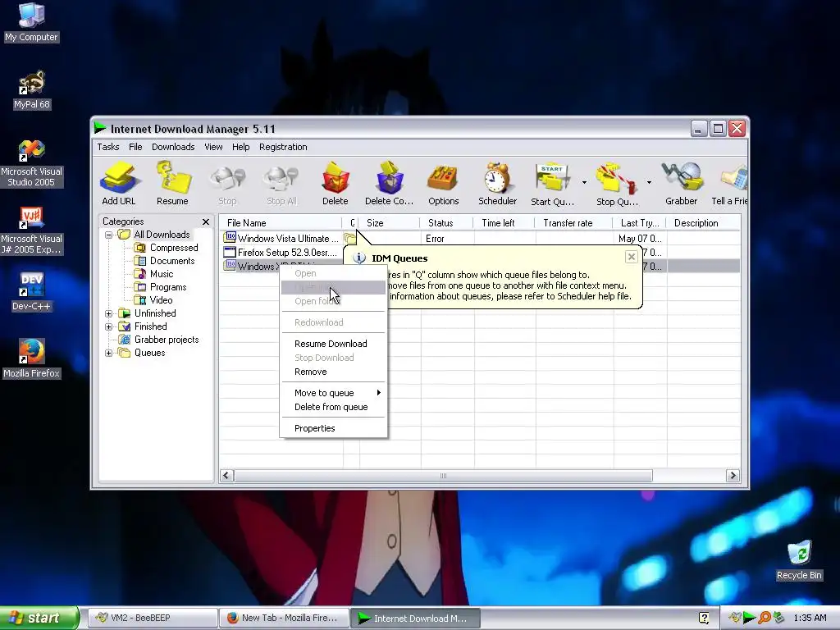The width and height of the screenshot is (840, 630).
Task: Open the Registration menu
Action: click(283, 147)
